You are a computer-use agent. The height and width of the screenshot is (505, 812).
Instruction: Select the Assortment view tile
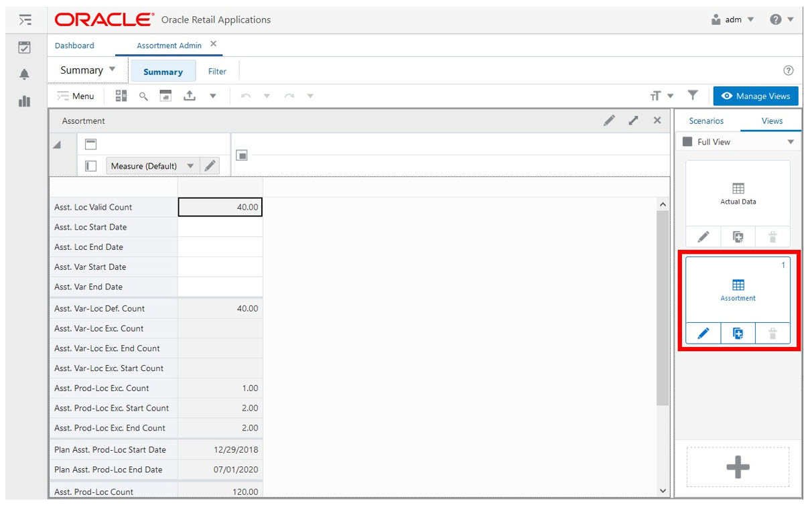[x=738, y=290]
